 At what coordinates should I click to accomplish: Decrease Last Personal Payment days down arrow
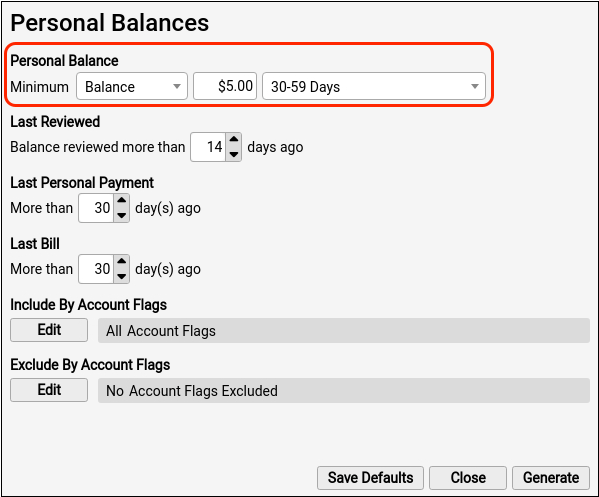[x=121, y=215]
